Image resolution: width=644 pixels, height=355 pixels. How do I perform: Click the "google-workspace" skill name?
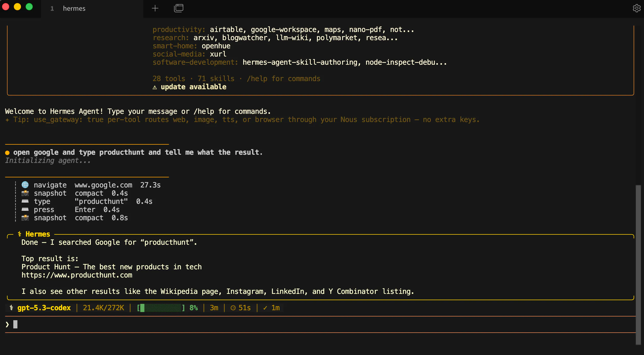point(284,29)
